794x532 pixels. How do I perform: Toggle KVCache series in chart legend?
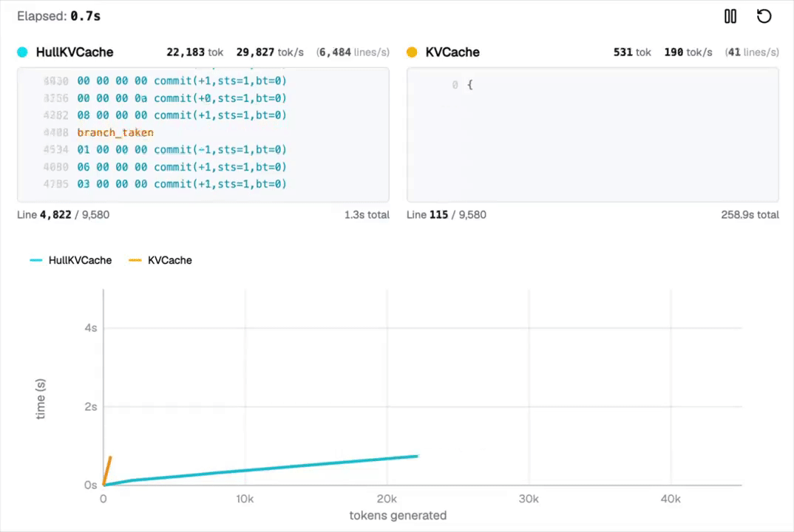[x=160, y=260]
